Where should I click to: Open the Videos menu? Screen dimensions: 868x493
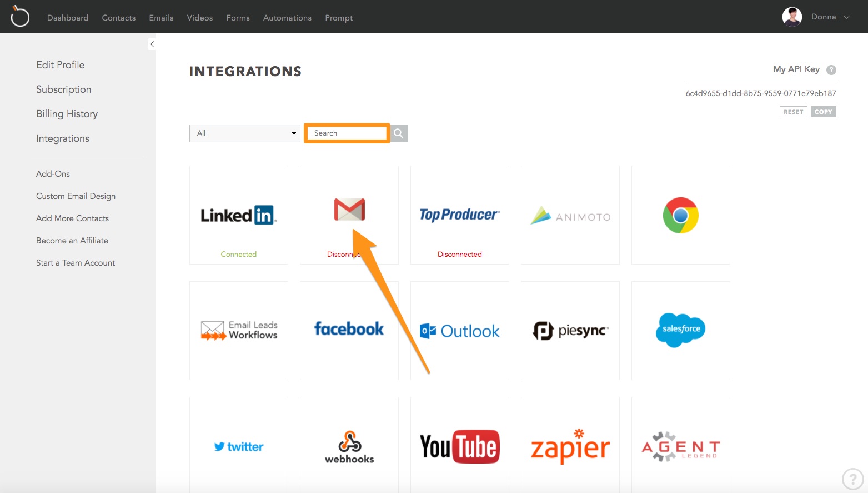point(200,18)
